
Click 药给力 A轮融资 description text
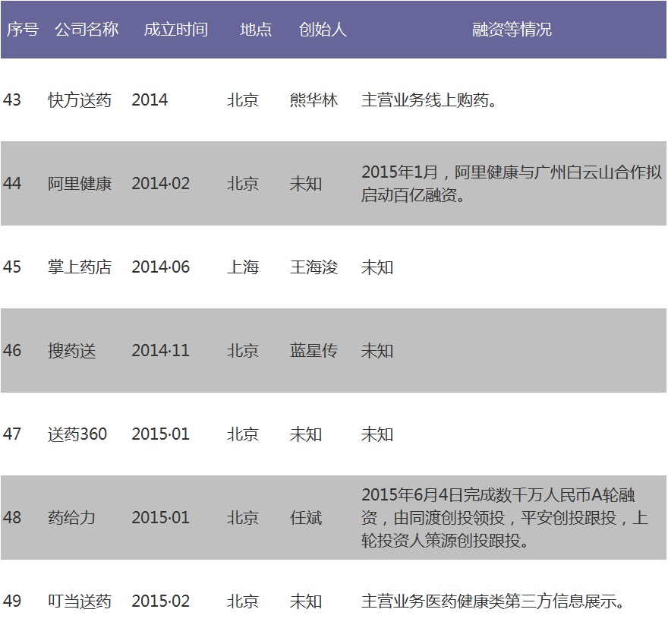[505, 518]
